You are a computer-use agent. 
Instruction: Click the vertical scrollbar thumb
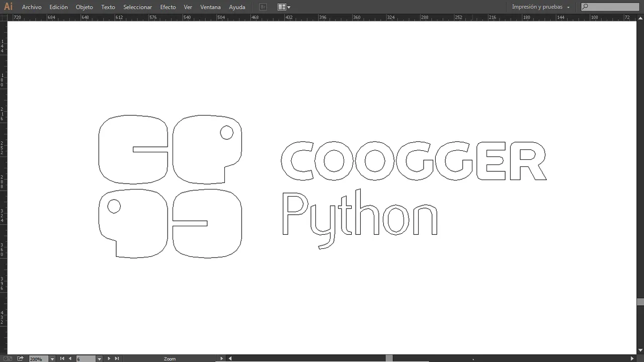(640, 302)
